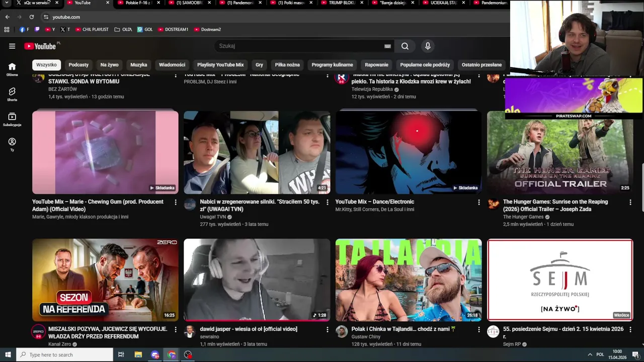
Task: Open site information icon beside youtube.com
Action: [46, 17]
